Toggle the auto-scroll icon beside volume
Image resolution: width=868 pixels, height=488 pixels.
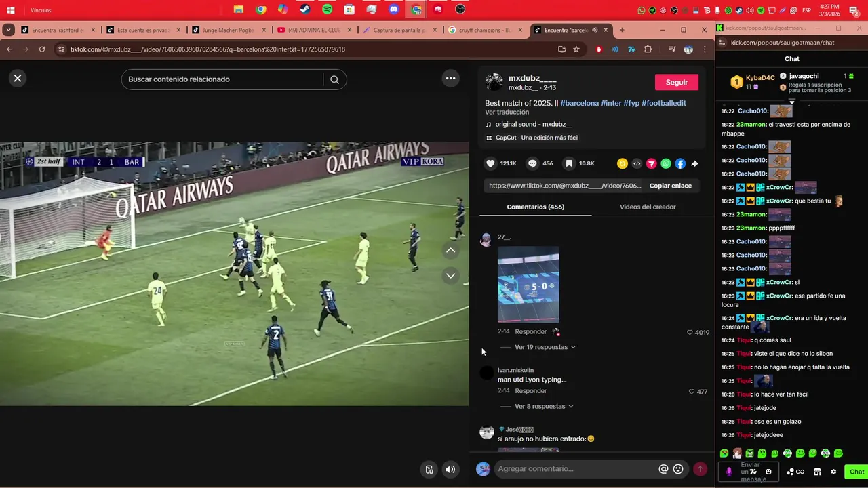click(429, 469)
